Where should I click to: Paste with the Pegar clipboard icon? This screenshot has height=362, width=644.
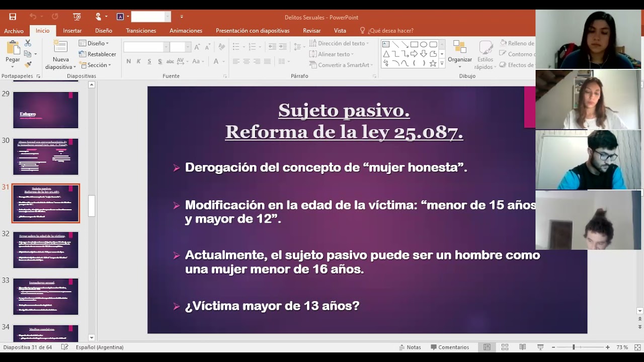(13, 48)
